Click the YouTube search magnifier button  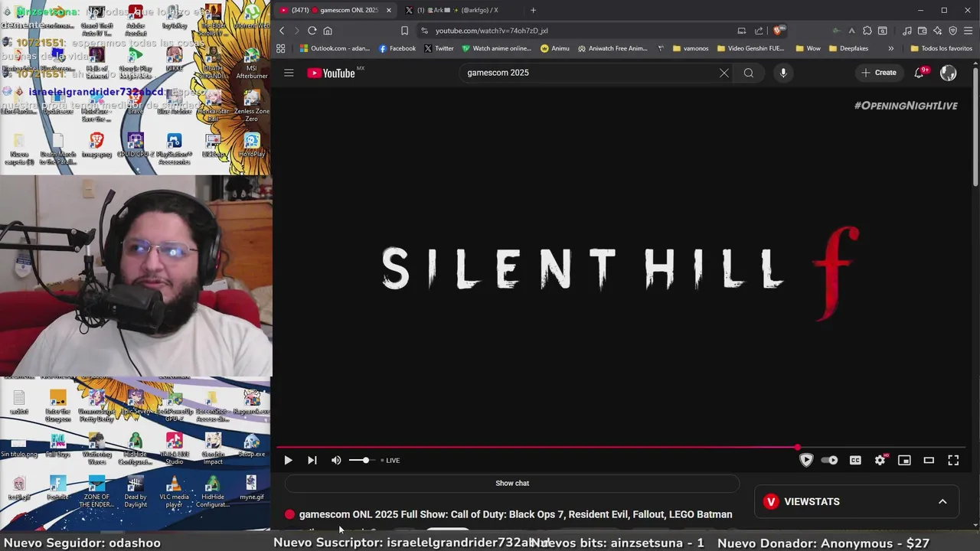[x=749, y=73]
